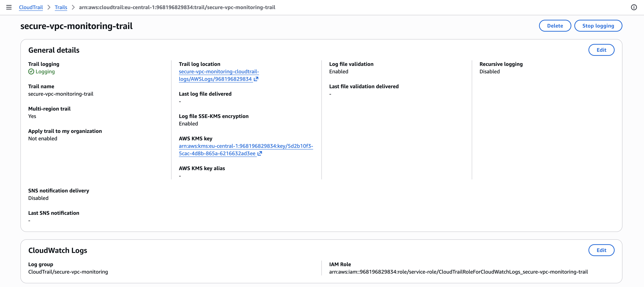Click the trail ARN breadcrumb text
Viewport: 644px width, 287px height.
pos(177,7)
